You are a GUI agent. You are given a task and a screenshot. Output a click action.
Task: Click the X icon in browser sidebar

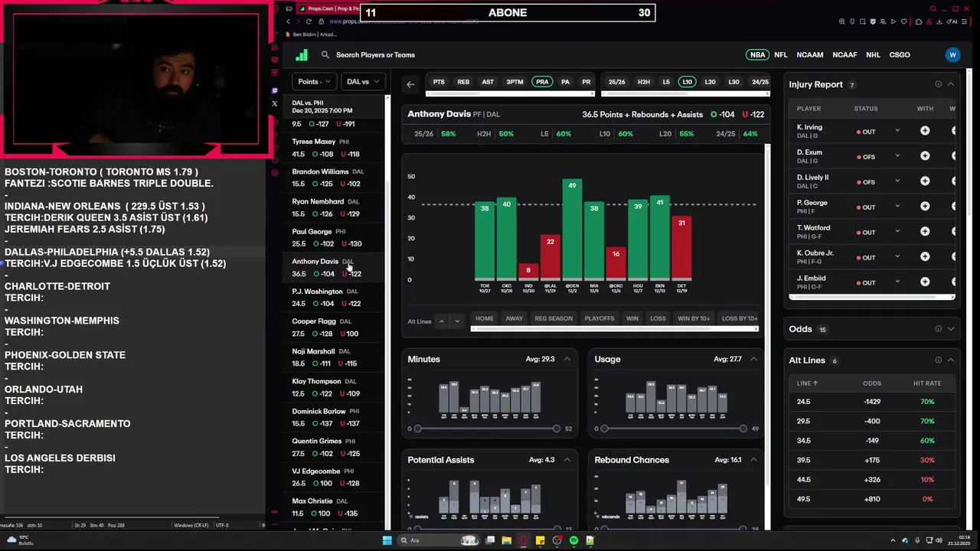coord(275,103)
